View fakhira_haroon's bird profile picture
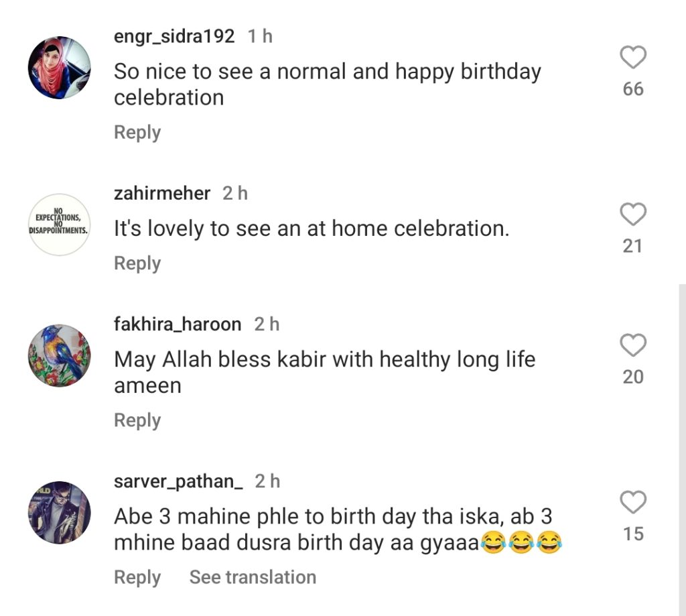This screenshot has height=616, width=686. pyautogui.click(x=59, y=355)
